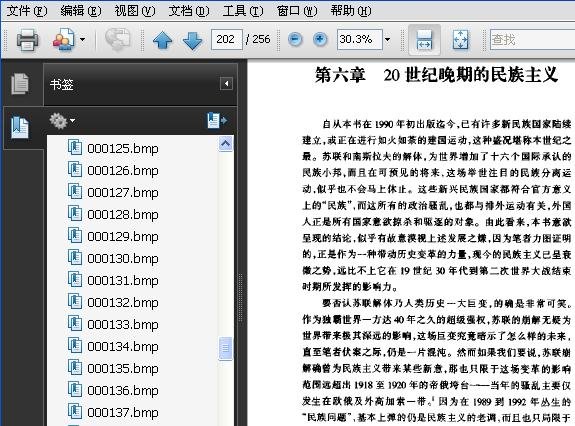Image resolution: width=575 pixels, height=426 pixels.
Task: Select the 000135.bmp bookmark
Action: [x=122, y=368]
